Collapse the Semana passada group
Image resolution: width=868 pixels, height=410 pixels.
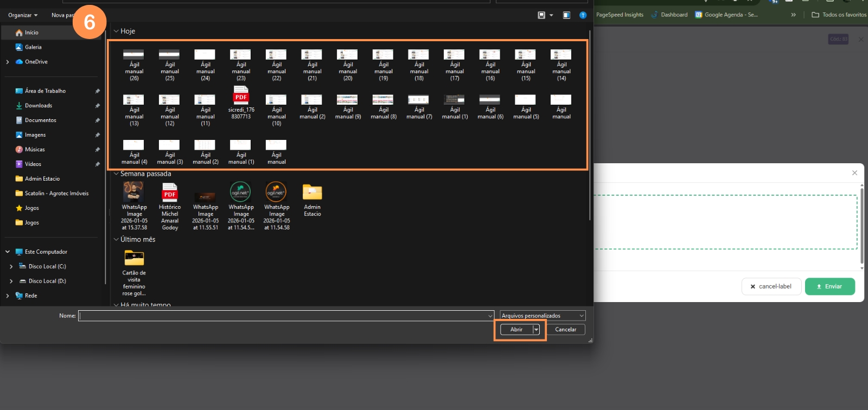116,174
